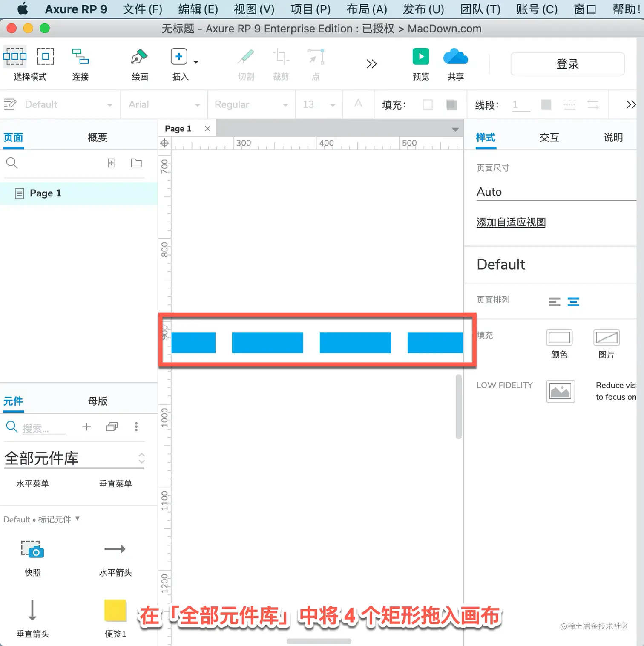Open the canvas tabs list dropdown arrow
Image resolution: width=644 pixels, height=646 pixels.
(455, 130)
